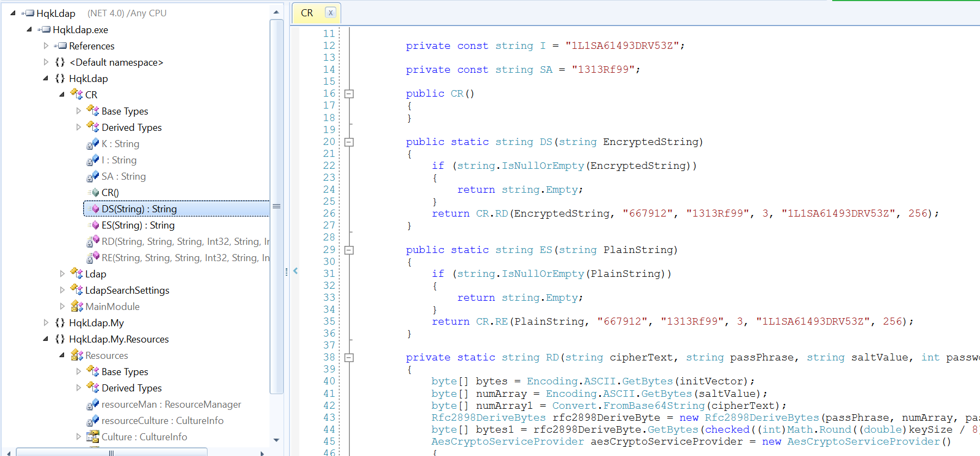Image resolution: width=980 pixels, height=456 pixels.
Task: Collapse the CR() constructor code block
Action: 349,94
